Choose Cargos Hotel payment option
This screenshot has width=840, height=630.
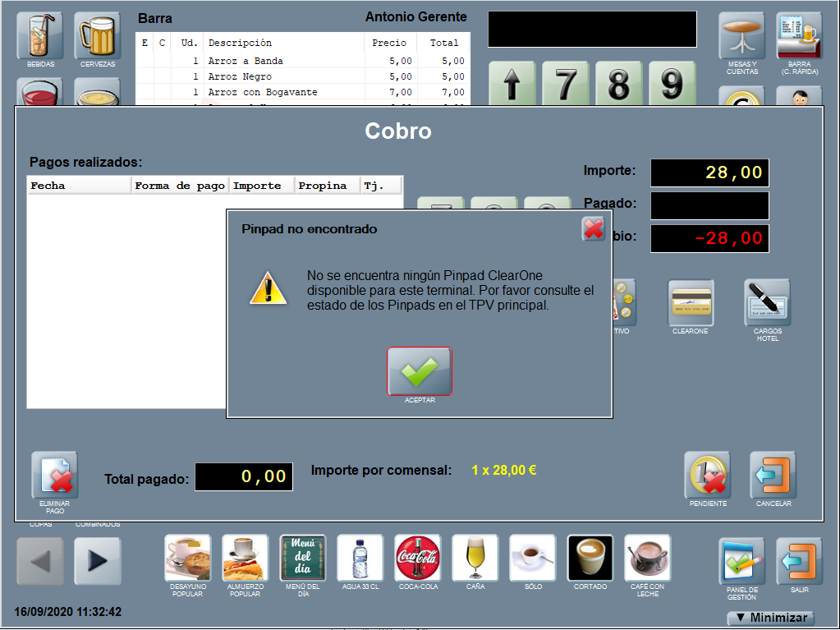[767, 303]
